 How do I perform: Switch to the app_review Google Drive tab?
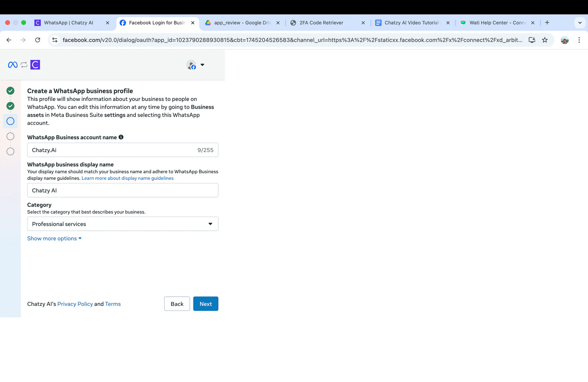pos(242,23)
